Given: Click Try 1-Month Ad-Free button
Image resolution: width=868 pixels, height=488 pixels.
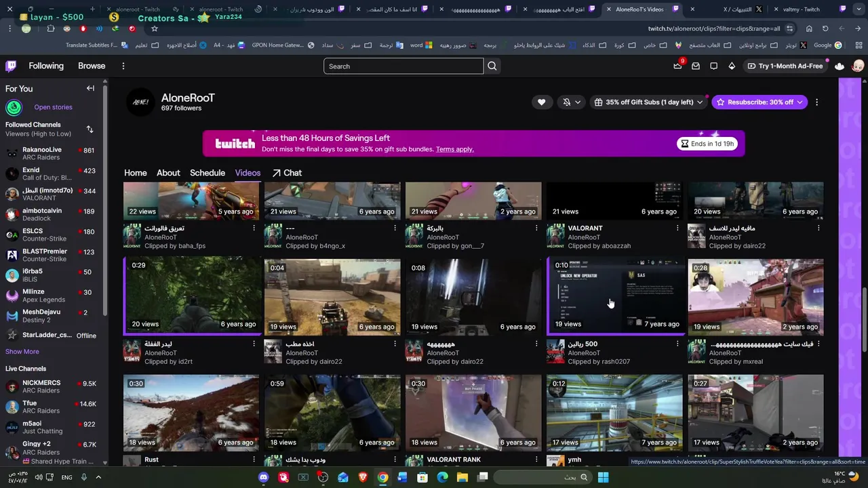Looking at the screenshot, I should pyautogui.click(x=785, y=66).
